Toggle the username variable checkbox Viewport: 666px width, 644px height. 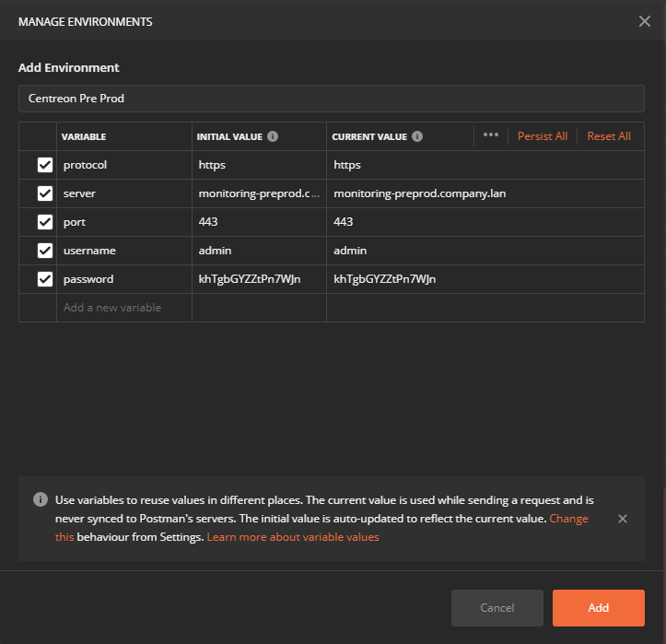point(44,251)
